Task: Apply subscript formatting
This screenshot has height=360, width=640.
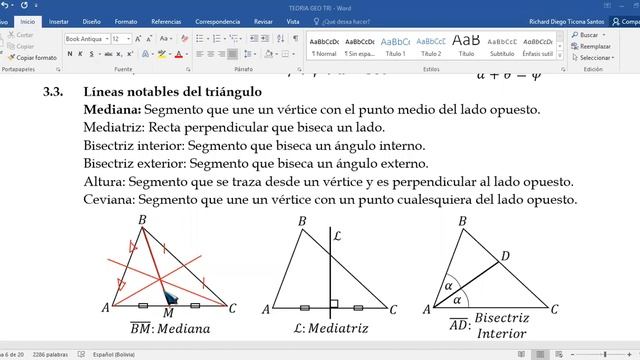Action: (x=119, y=54)
